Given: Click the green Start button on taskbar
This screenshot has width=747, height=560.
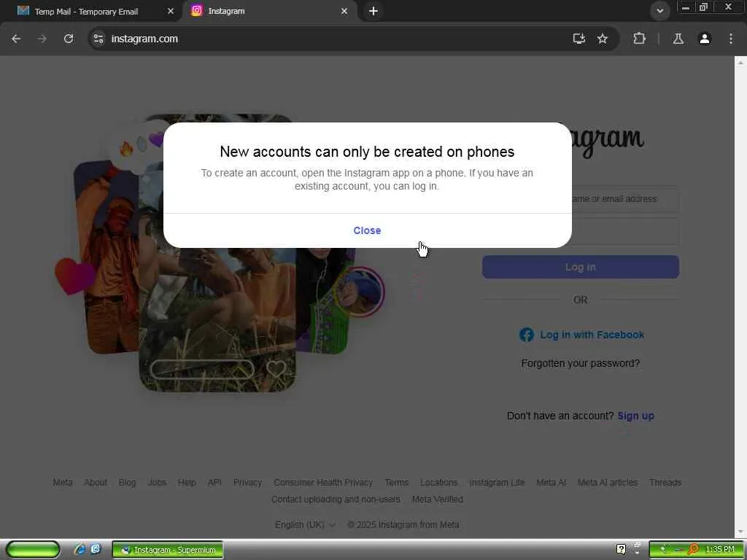Looking at the screenshot, I should (32, 550).
